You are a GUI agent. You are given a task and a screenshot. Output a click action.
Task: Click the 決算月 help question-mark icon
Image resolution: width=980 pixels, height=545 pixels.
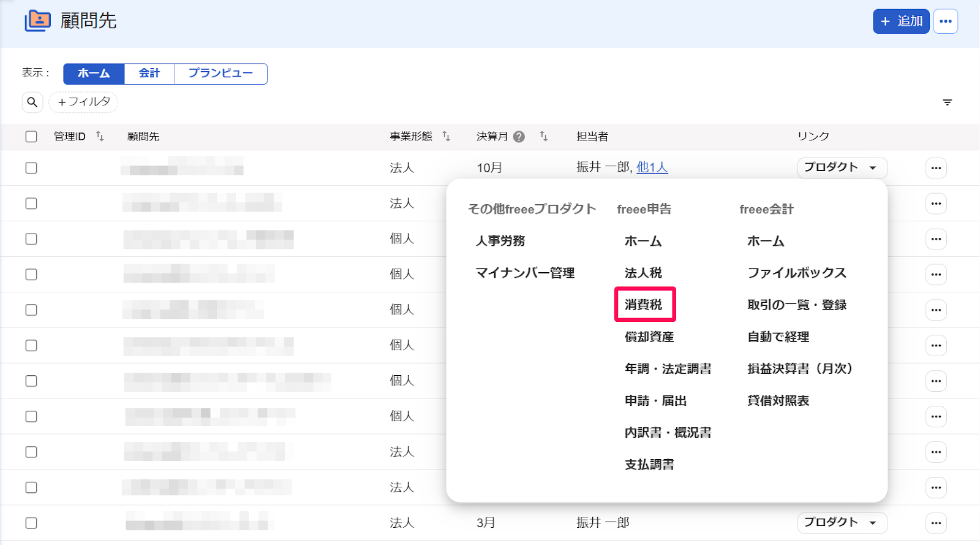(519, 137)
